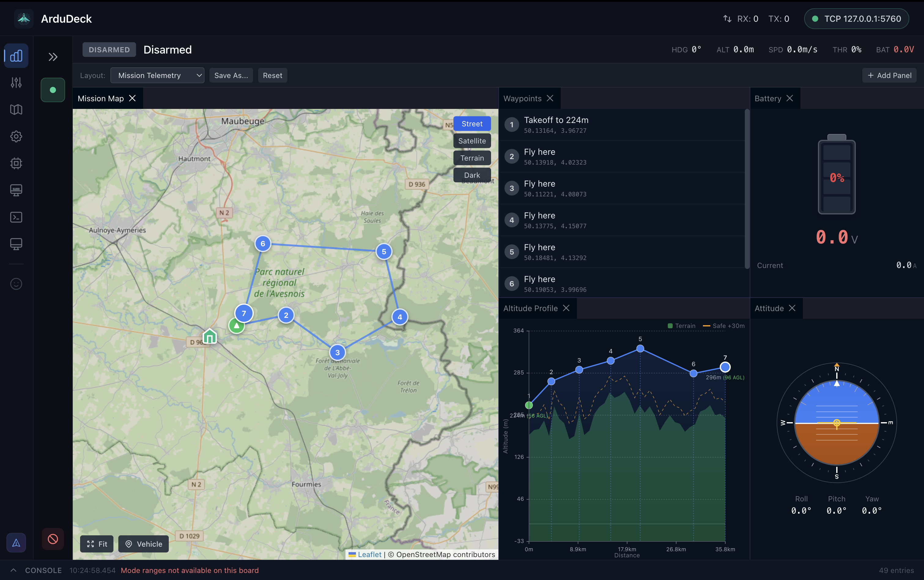
Task: Close the Altitude Profile panel
Action: (x=566, y=308)
